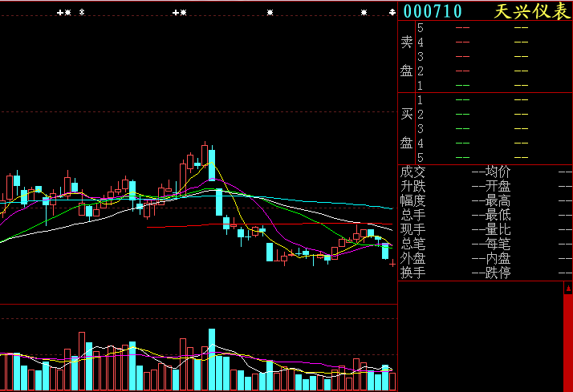Screen dimensions: 573x392
Task: Click the second plus-star marker above the chart
Action: pyautogui.click(x=180, y=12)
